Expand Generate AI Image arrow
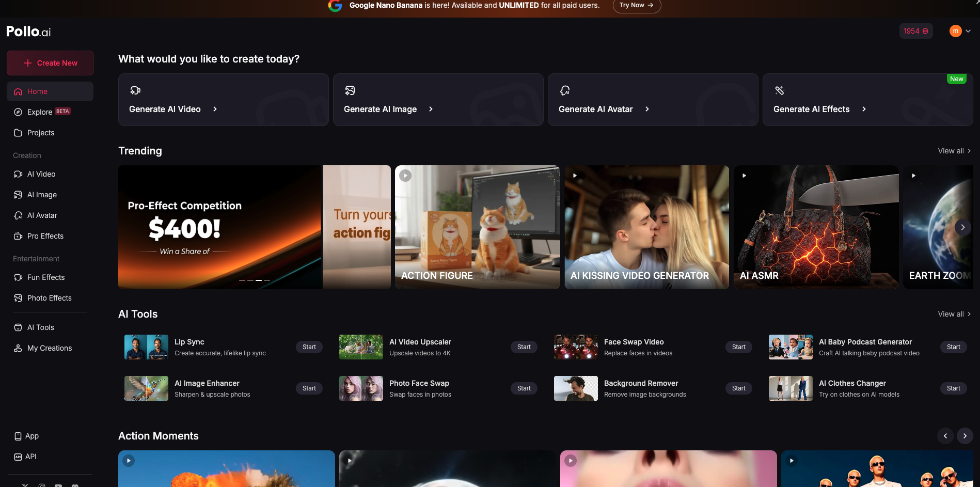Image resolution: width=980 pixels, height=487 pixels. pyautogui.click(x=431, y=109)
